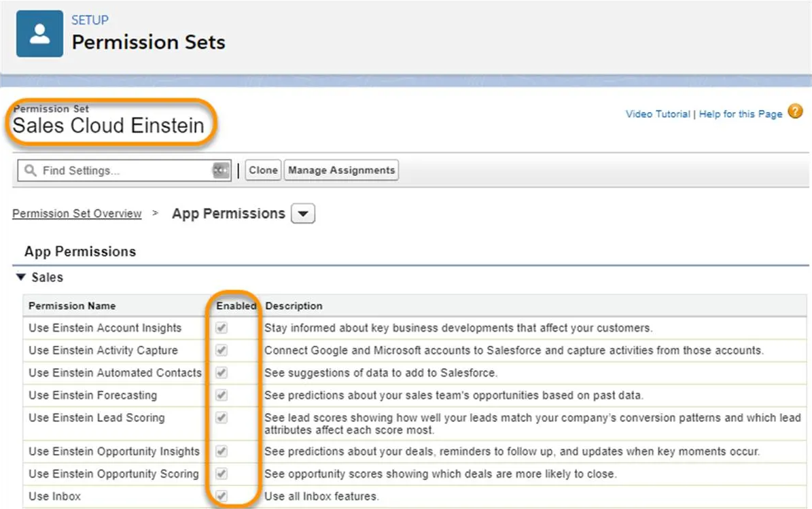Toggle the Use Einstein Activity Capture checkbox
Viewport: 812px width, 509px height.
pyautogui.click(x=222, y=351)
